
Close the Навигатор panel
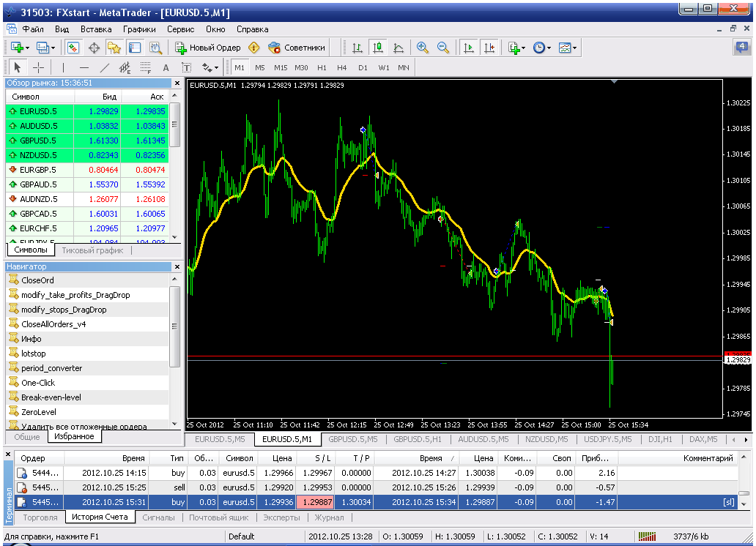(177, 266)
